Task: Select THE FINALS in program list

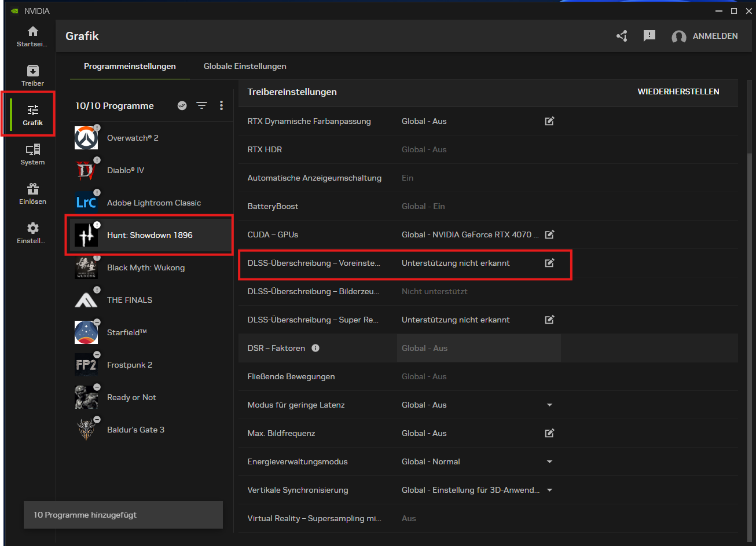Action: click(151, 300)
